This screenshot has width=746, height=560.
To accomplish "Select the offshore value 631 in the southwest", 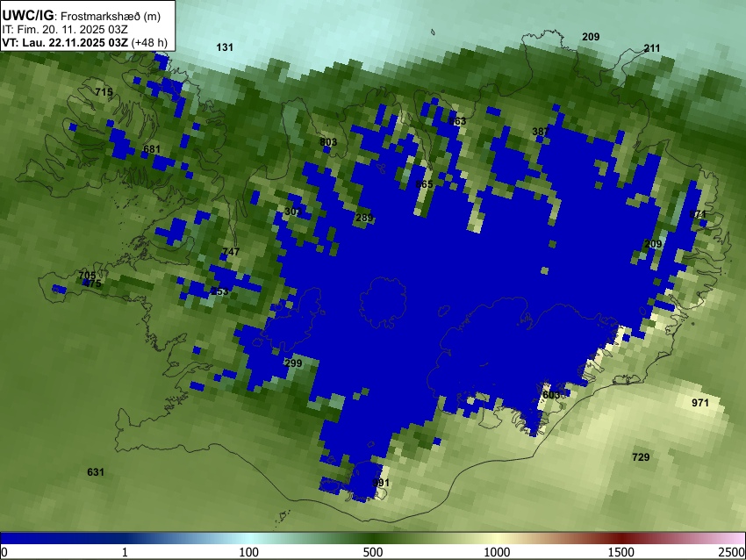I will tap(96, 472).
